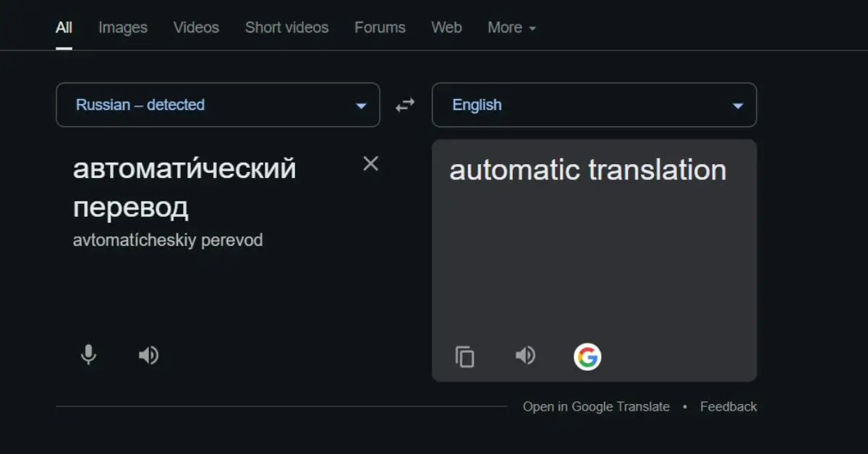Viewport: 868px width, 454px height.
Task: Expand the More search options menu
Action: pyautogui.click(x=511, y=27)
